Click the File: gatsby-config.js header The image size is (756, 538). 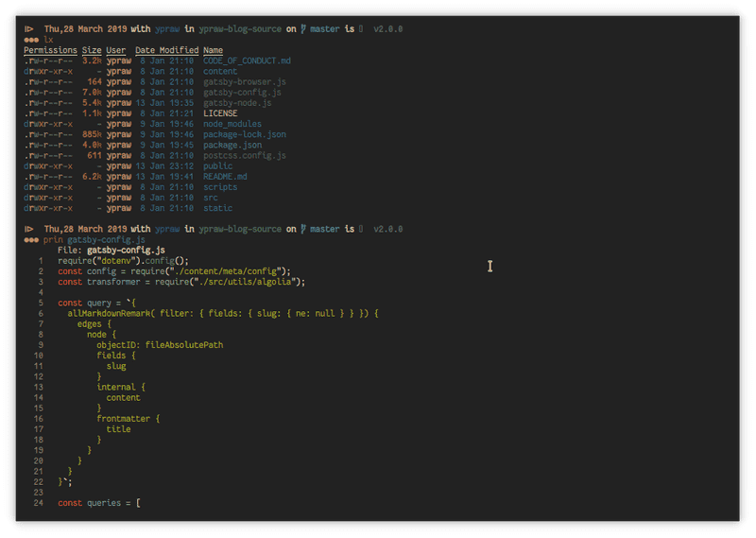click(x=111, y=251)
